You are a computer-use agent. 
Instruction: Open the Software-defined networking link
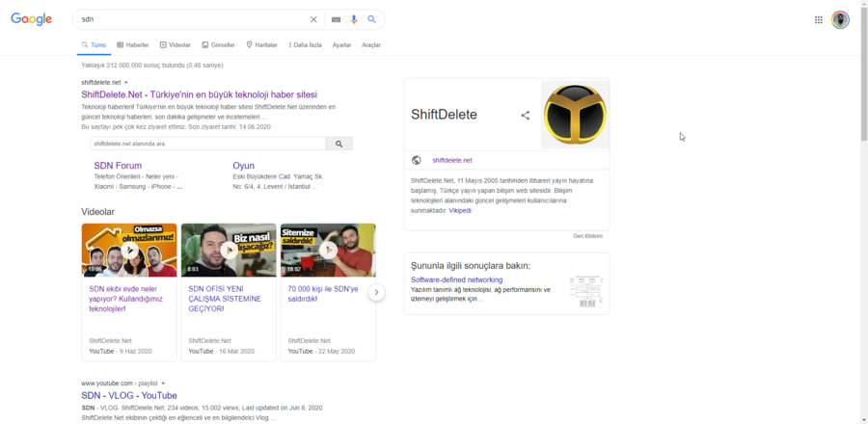pos(456,279)
